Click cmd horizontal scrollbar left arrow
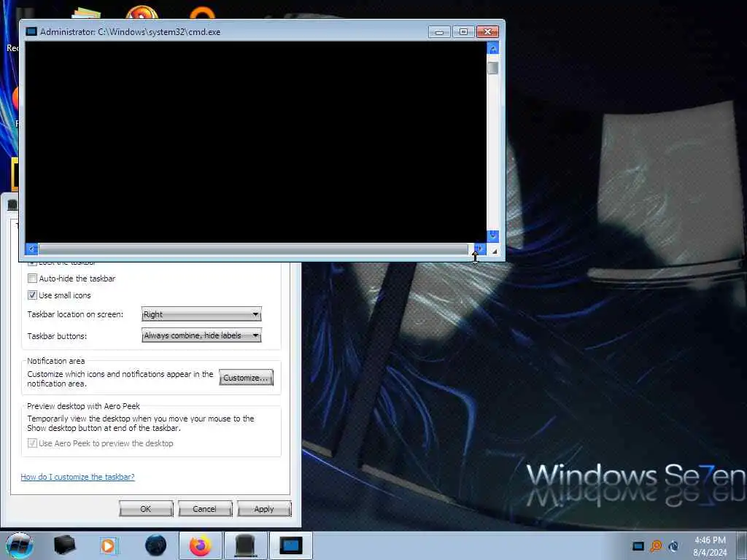Viewport: 747px width, 560px height. click(x=31, y=249)
